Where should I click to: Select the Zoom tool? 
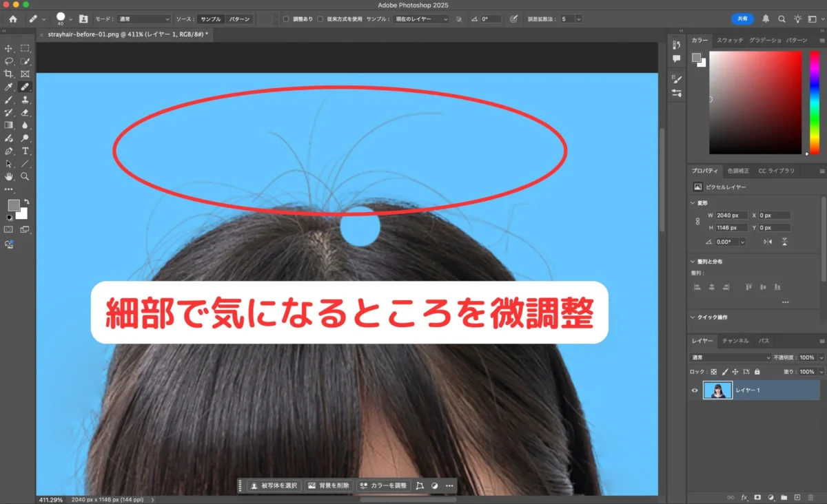click(25, 176)
